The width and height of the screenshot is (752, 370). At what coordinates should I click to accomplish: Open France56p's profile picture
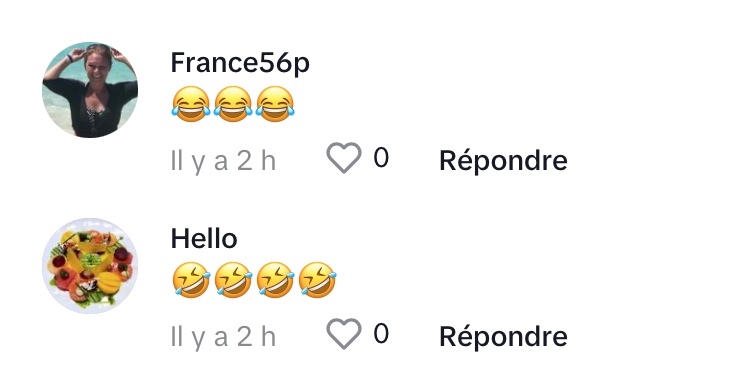point(90,90)
